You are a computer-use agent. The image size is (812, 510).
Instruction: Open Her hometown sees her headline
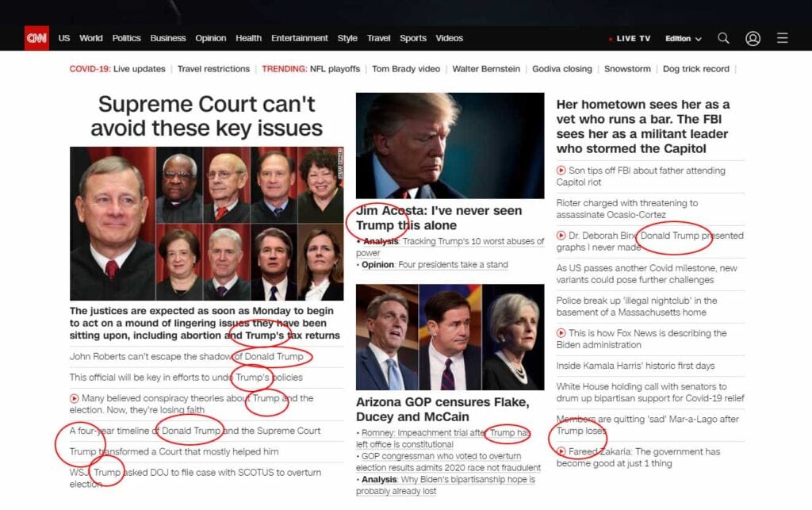click(x=643, y=126)
